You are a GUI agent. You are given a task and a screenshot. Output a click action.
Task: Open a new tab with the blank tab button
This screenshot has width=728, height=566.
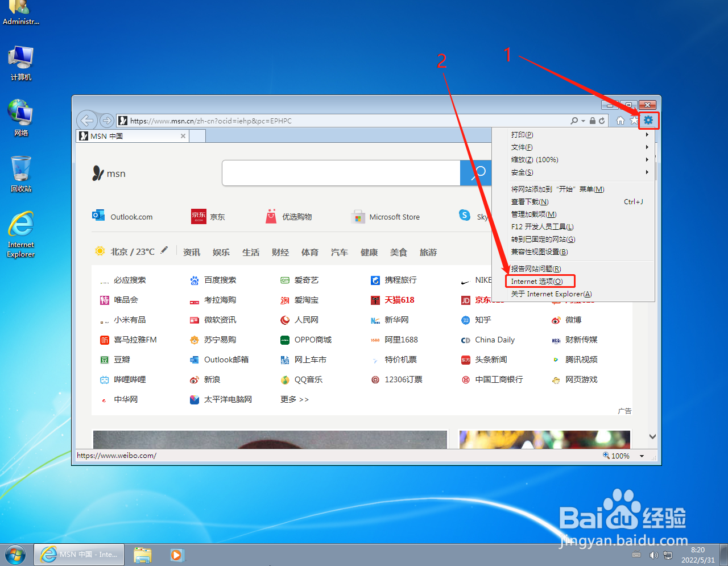point(197,136)
